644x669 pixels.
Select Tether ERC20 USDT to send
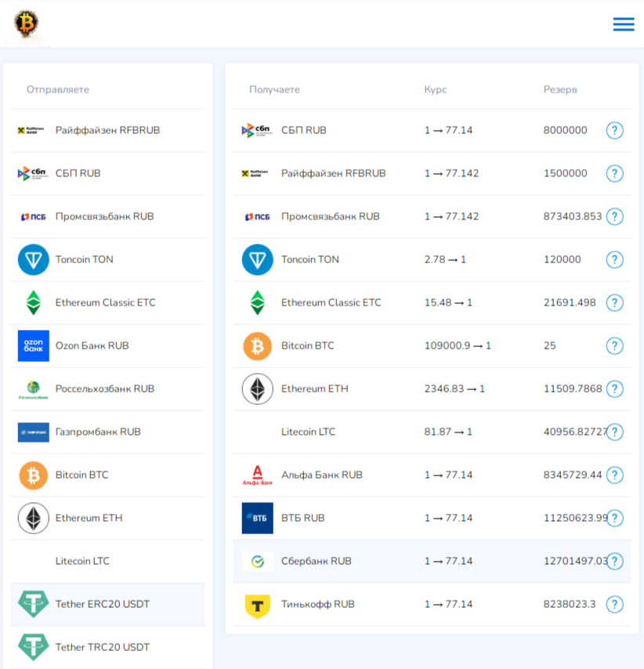[x=107, y=604]
